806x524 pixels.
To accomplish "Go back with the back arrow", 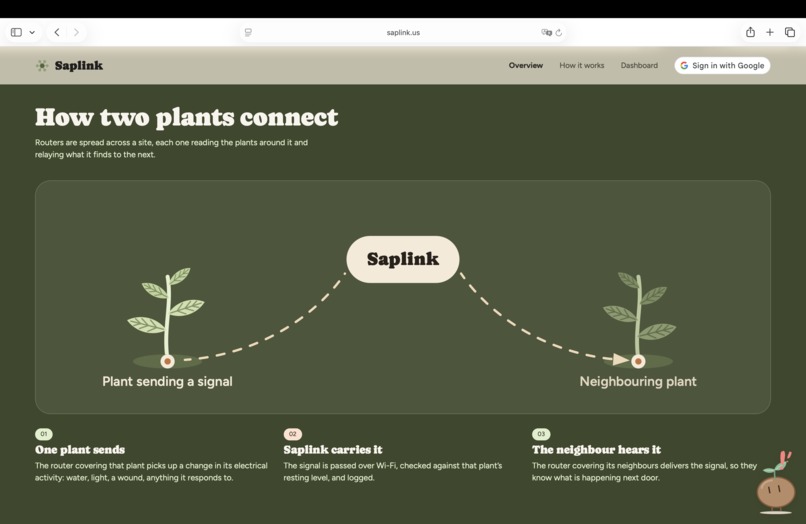I will [x=57, y=32].
